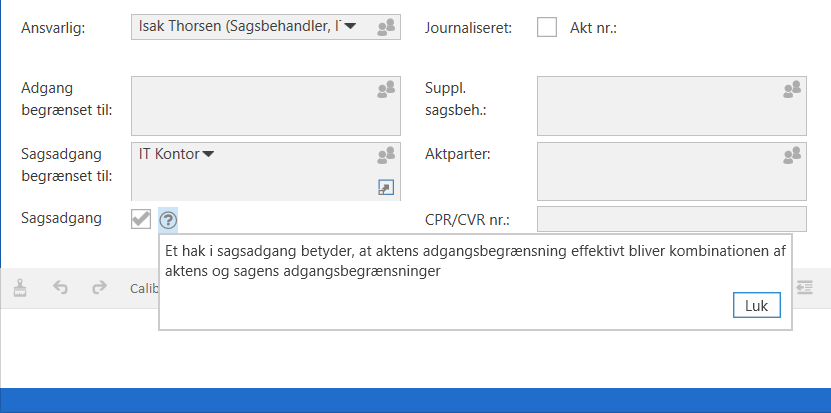The width and height of the screenshot is (831, 413).
Task: Open people picker for Suppl. sagsbeh. field
Action: (792, 91)
